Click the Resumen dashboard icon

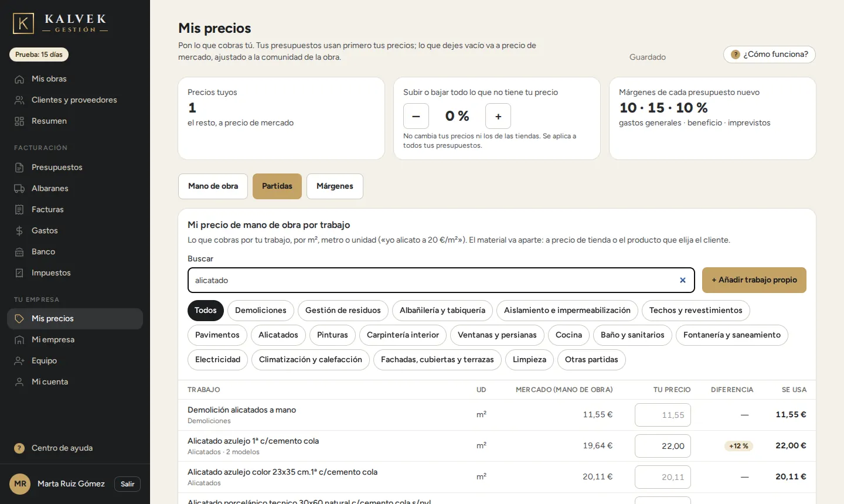pyautogui.click(x=19, y=121)
